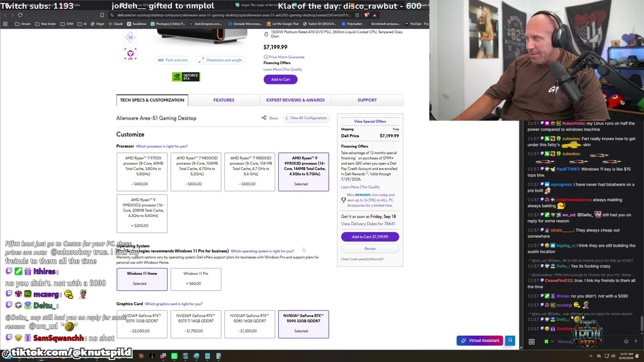The image size is (644, 362).
Task: Open the chat panel grid icon
Action: click(x=531, y=342)
